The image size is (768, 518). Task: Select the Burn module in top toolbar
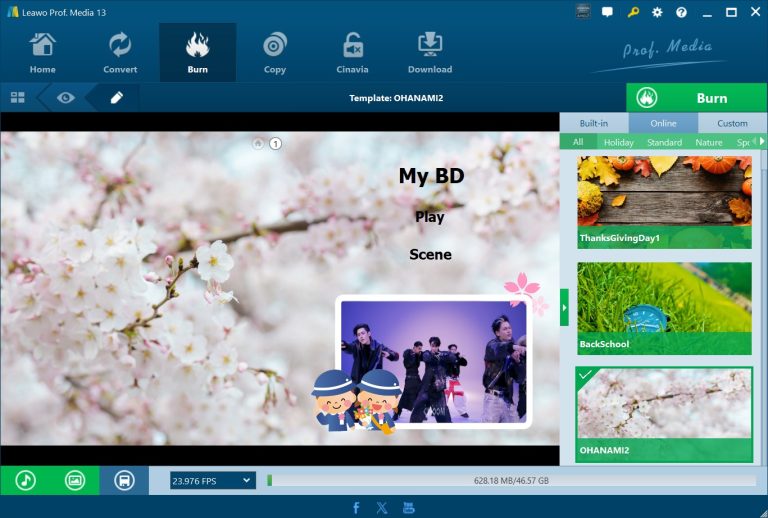pos(197,53)
